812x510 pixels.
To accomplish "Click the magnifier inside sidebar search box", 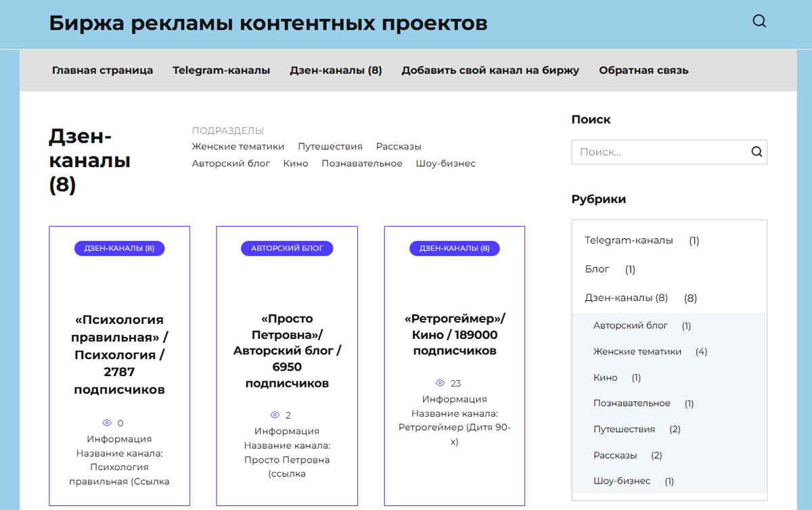I will tap(757, 152).
